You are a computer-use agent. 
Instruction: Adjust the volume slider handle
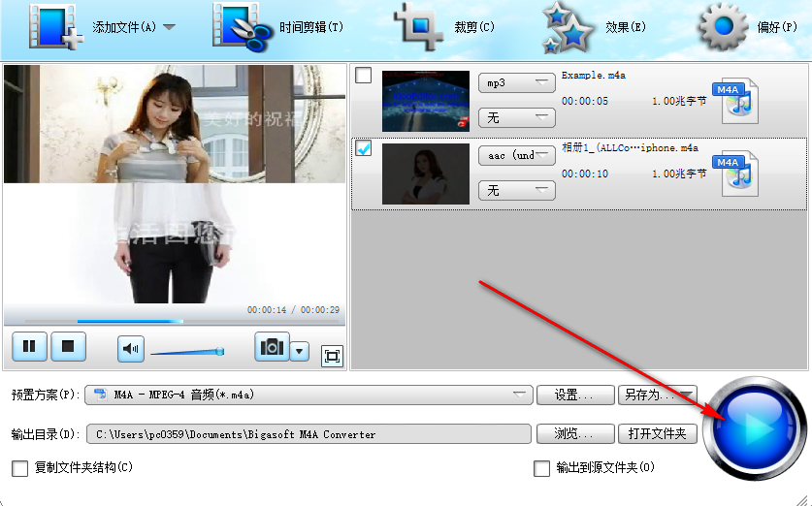point(220,352)
